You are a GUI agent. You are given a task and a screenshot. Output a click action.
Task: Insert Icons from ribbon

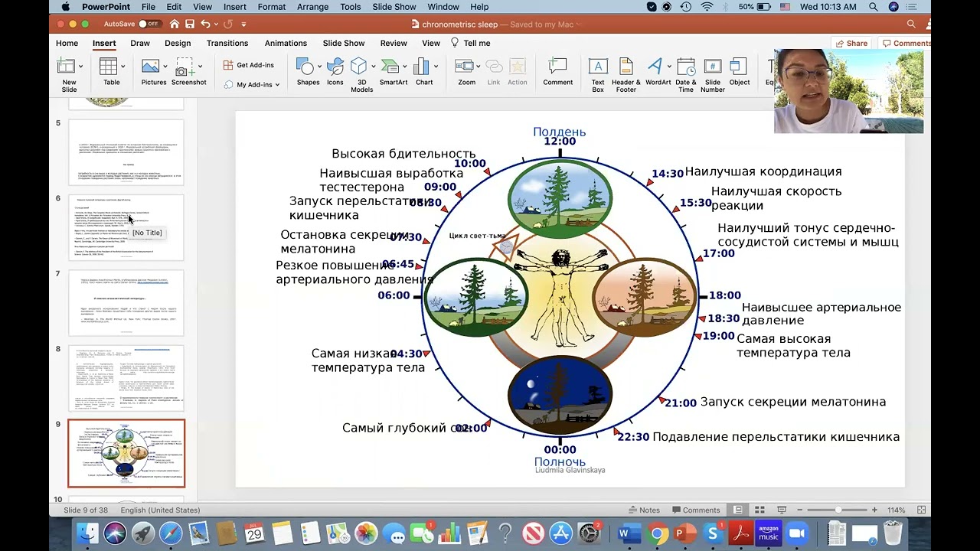click(335, 72)
